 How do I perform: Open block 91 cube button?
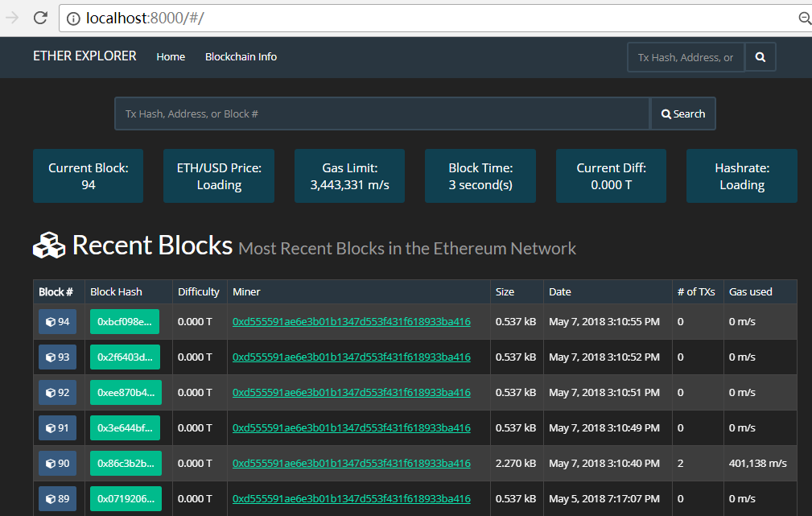57,428
